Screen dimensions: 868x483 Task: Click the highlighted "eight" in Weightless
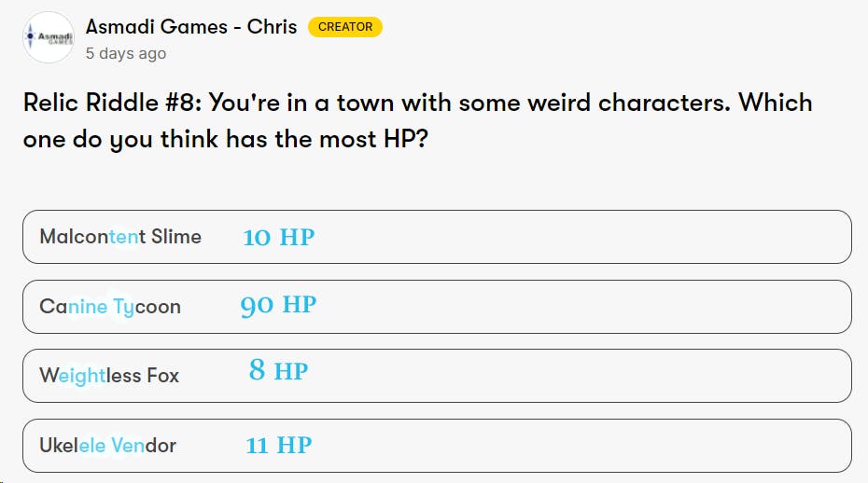81,376
